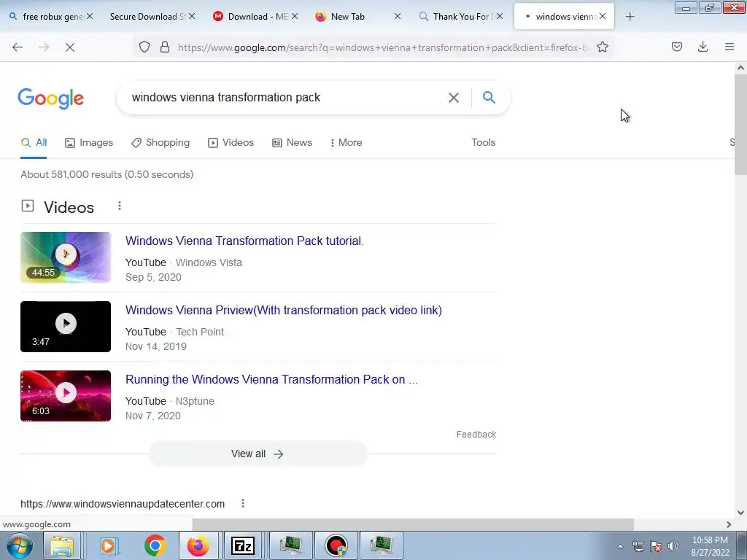Image resolution: width=747 pixels, height=560 pixels.
Task: Open the taskbar clock showing 10:58 PM
Action: coord(710,546)
